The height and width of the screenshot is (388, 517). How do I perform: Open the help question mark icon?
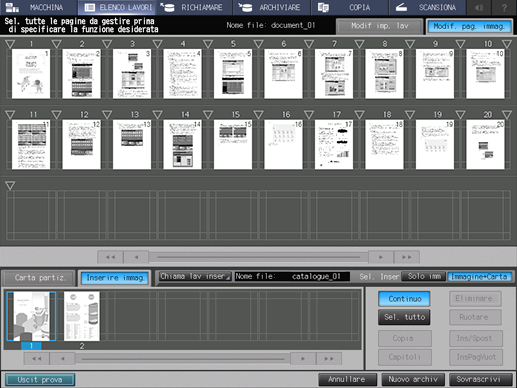[x=504, y=7]
